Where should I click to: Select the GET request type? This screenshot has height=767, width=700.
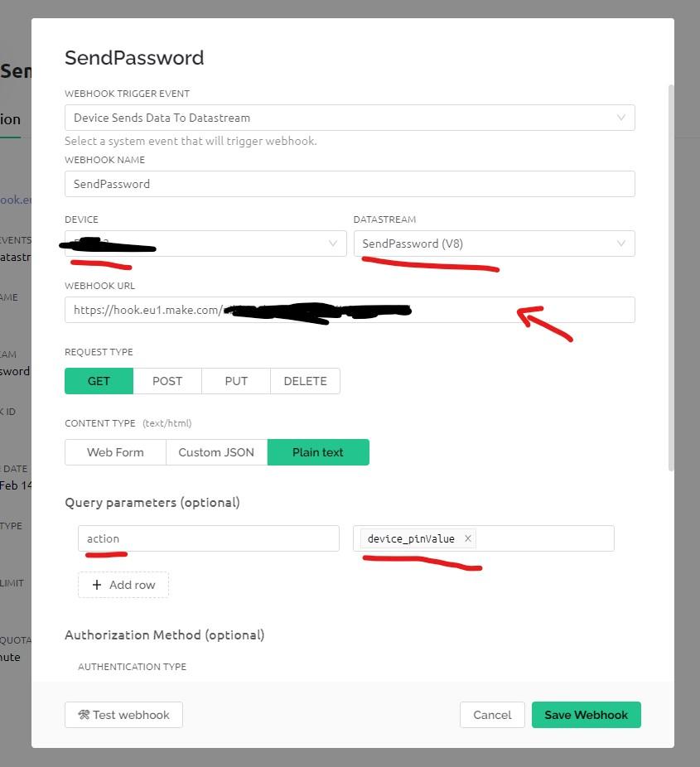[99, 380]
